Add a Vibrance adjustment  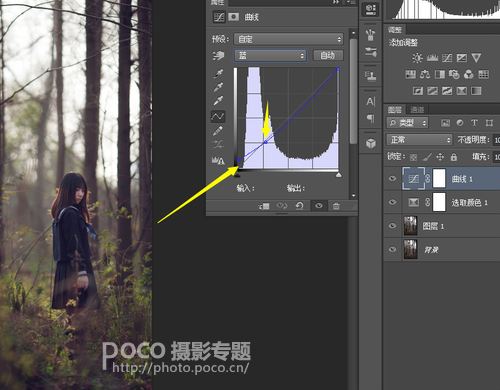click(x=476, y=58)
